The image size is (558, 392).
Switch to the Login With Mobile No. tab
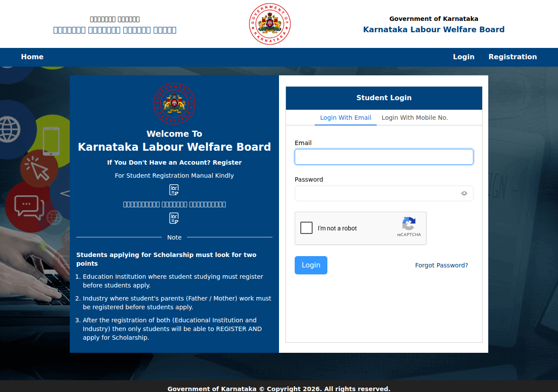click(x=415, y=118)
